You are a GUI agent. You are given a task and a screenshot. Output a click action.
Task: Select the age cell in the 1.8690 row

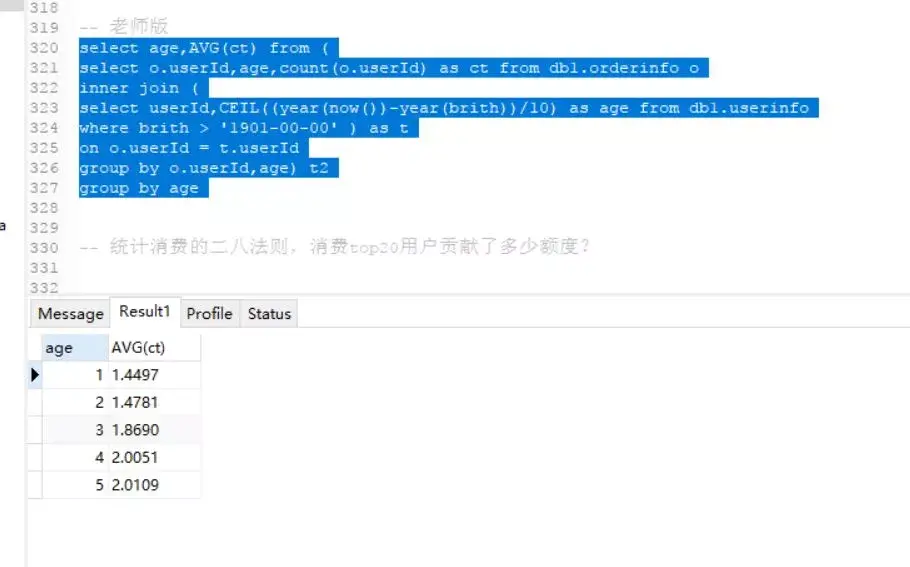pyautogui.click(x=75, y=430)
